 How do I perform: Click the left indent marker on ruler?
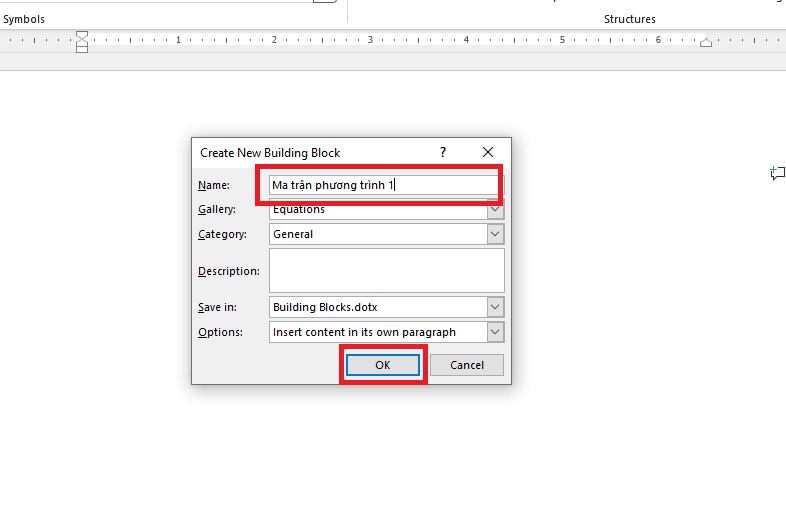pyautogui.click(x=82, y=42)
